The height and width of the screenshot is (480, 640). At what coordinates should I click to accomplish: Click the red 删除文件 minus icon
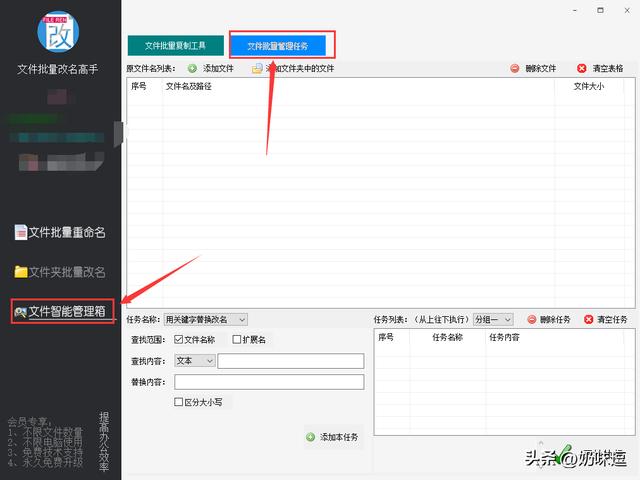[515, 69]
